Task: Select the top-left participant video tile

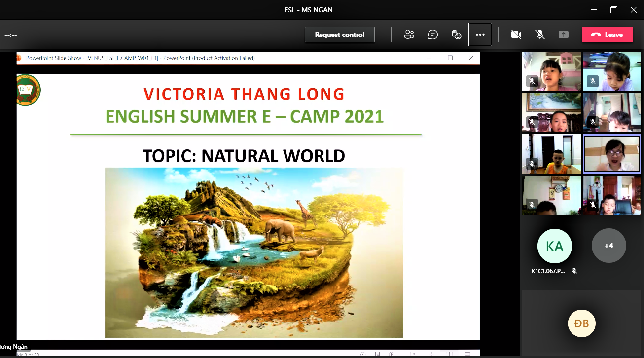Action: click(552, 72)
